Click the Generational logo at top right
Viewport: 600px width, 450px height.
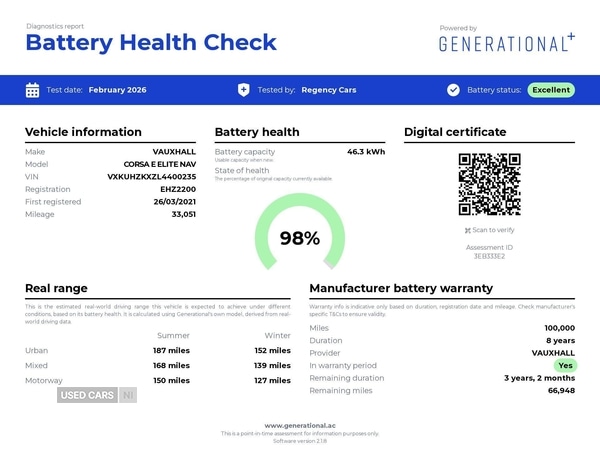[507, 42]
